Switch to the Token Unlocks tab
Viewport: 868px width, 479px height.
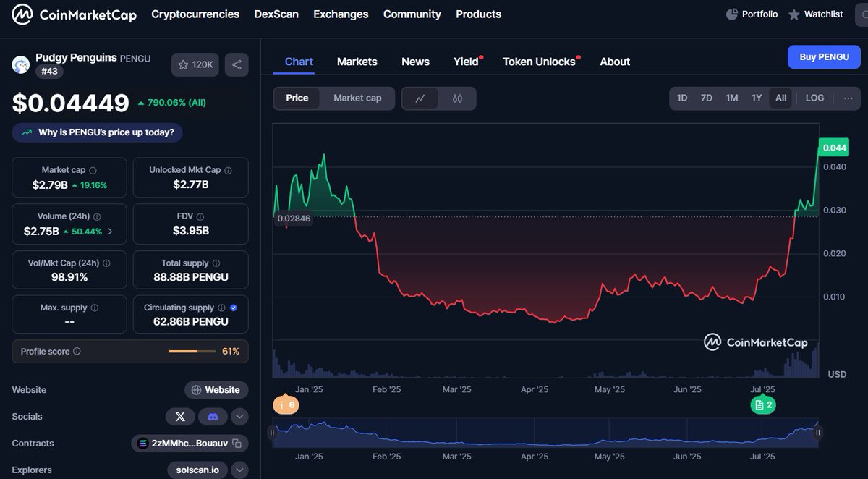click(540, 62)
